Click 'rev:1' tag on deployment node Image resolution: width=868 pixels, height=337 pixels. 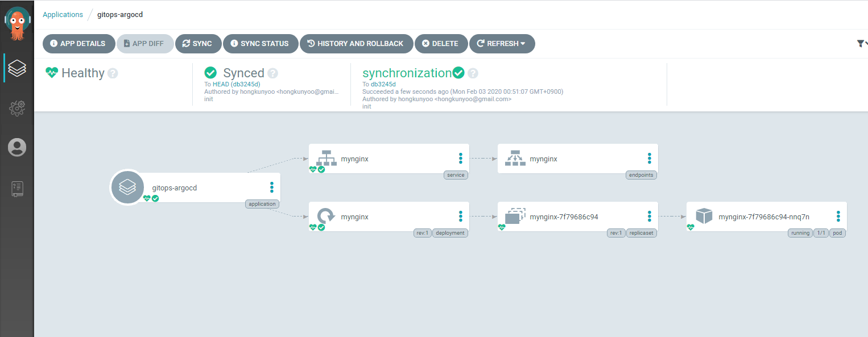pos(423,233)
